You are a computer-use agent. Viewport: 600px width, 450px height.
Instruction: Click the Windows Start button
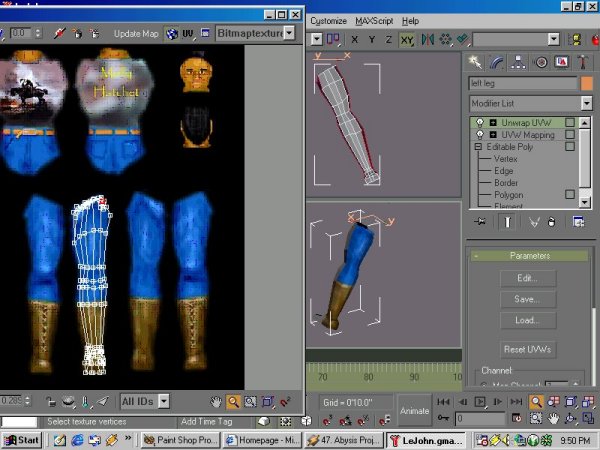[21, 440]
